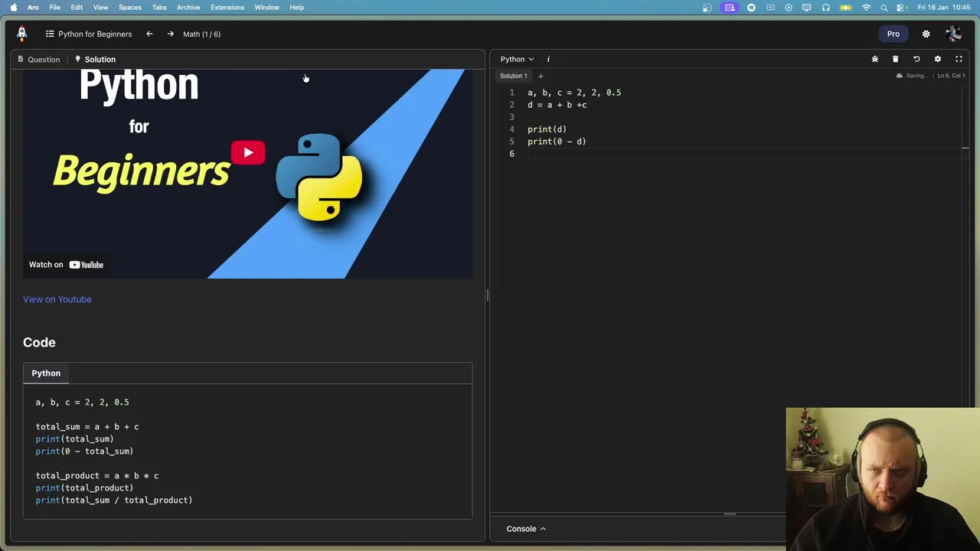The image size is (980, 551).
Task: Open the Python for Beginners problem list
Action: point(88,34)
